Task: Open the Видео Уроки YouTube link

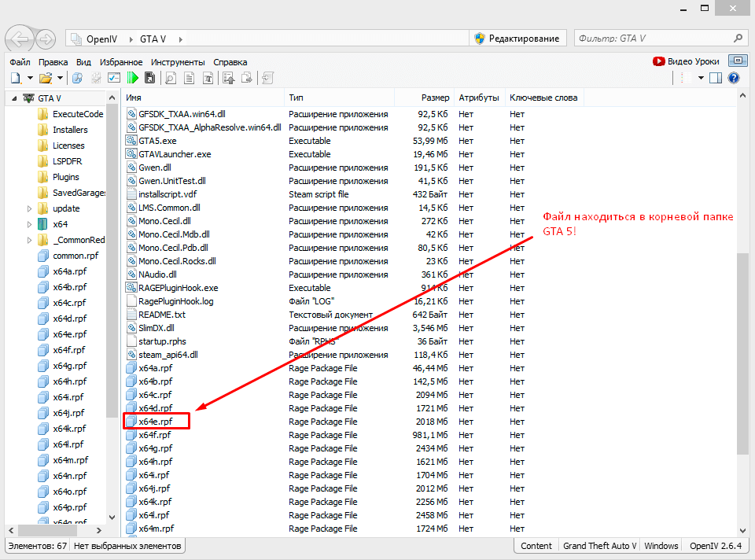Action: [686, 61]
